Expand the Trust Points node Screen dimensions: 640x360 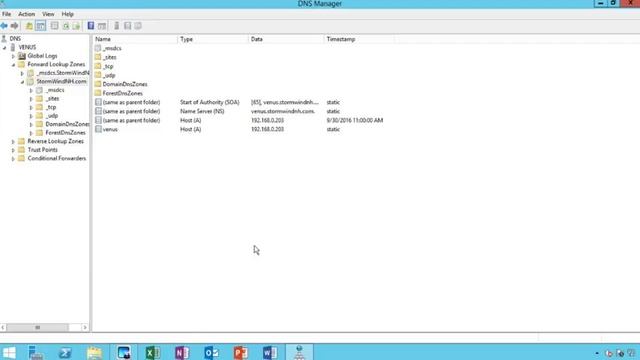click(x=13, y=150)
